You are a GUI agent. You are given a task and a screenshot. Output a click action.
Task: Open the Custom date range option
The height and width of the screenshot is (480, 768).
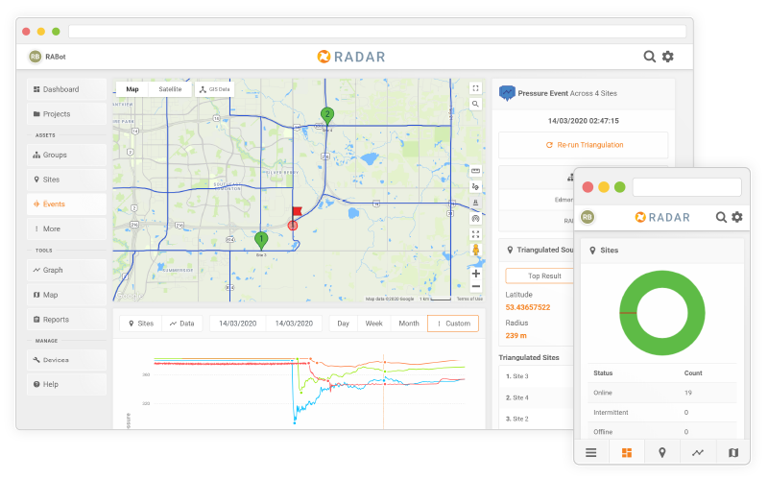click(453, 324)
